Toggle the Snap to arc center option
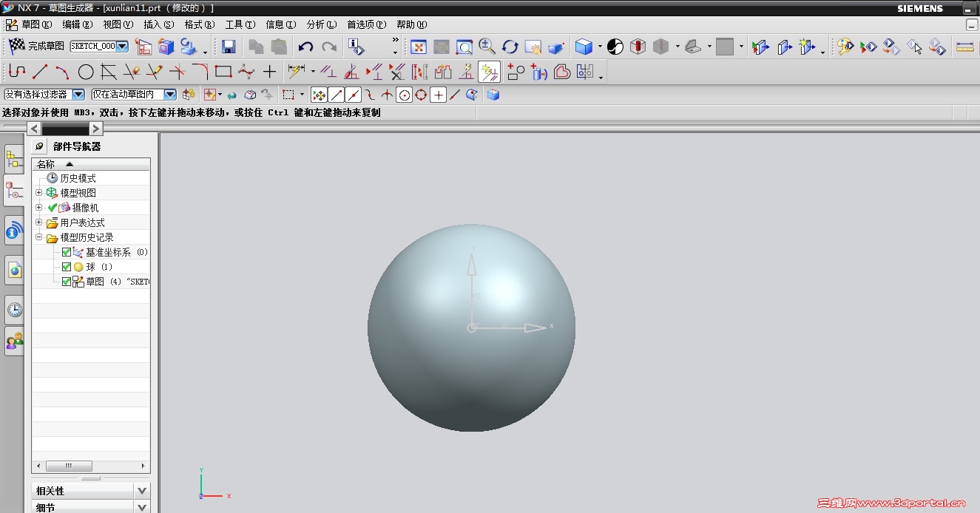 click(x=404, y=95)
